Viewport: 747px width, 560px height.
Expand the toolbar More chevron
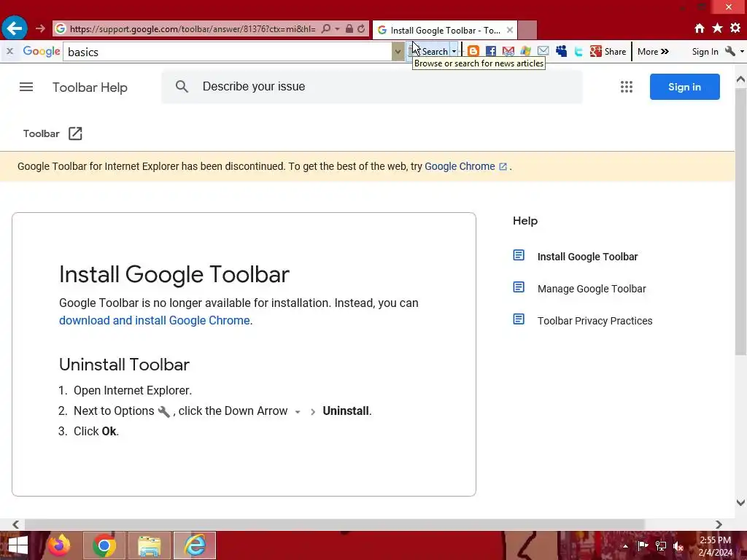(653, 52)
